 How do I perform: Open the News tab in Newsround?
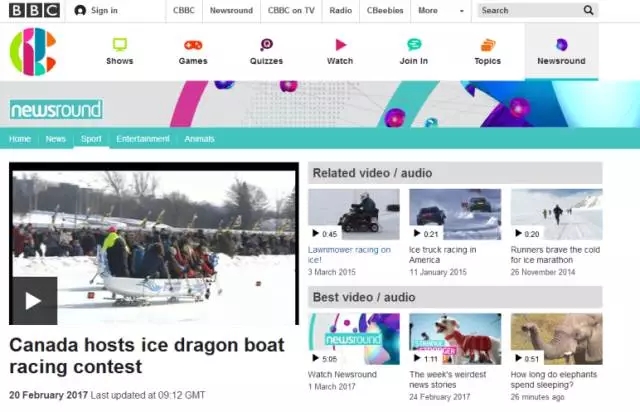tap(56, 139)
